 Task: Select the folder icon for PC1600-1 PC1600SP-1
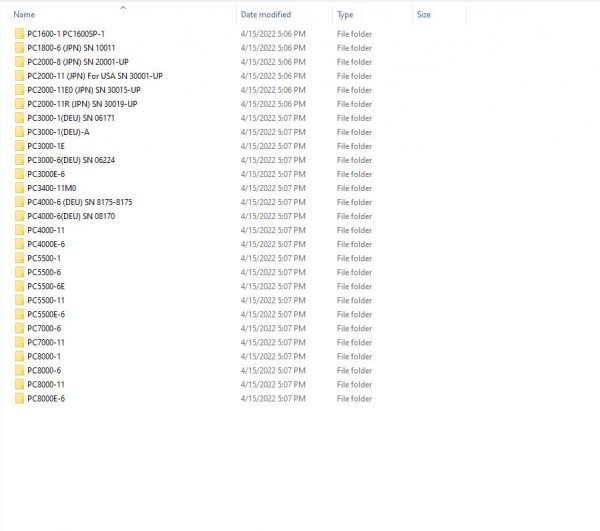click(x=20, y=34)
